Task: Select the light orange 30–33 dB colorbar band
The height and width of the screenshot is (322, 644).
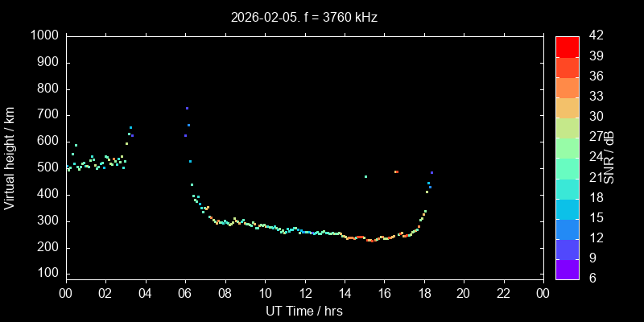Action: (x=567, y=108)
